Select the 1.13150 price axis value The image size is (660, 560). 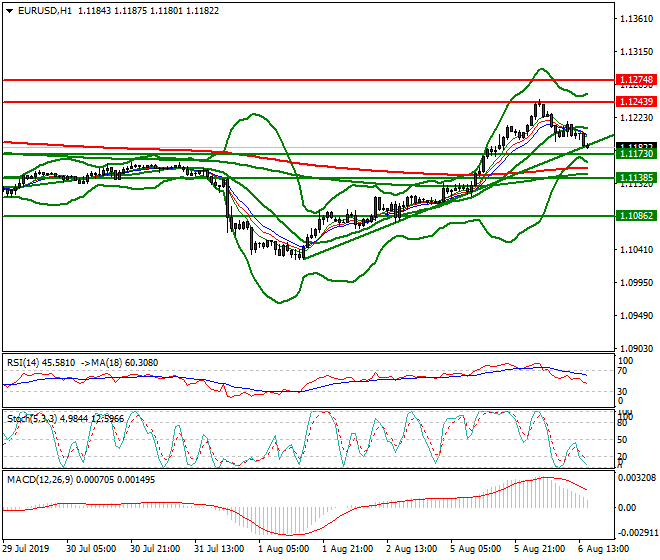tap(636, 51)
